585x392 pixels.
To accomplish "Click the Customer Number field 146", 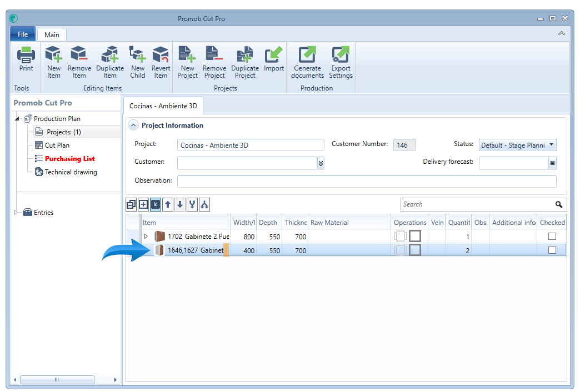I will [x=404, y=145].
